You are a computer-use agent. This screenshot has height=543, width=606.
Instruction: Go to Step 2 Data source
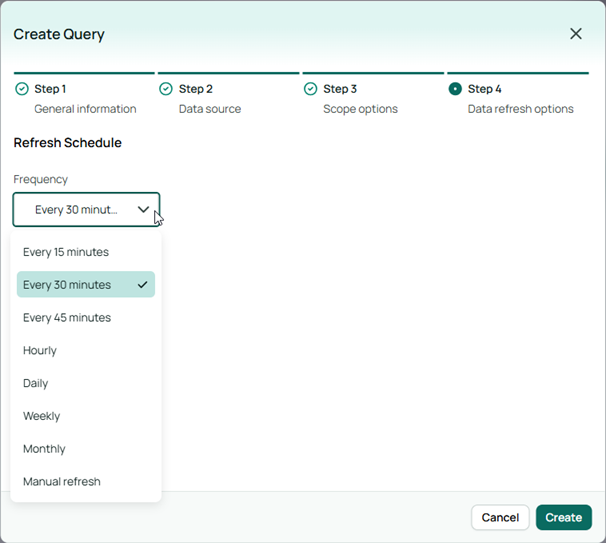coord(228,94)
